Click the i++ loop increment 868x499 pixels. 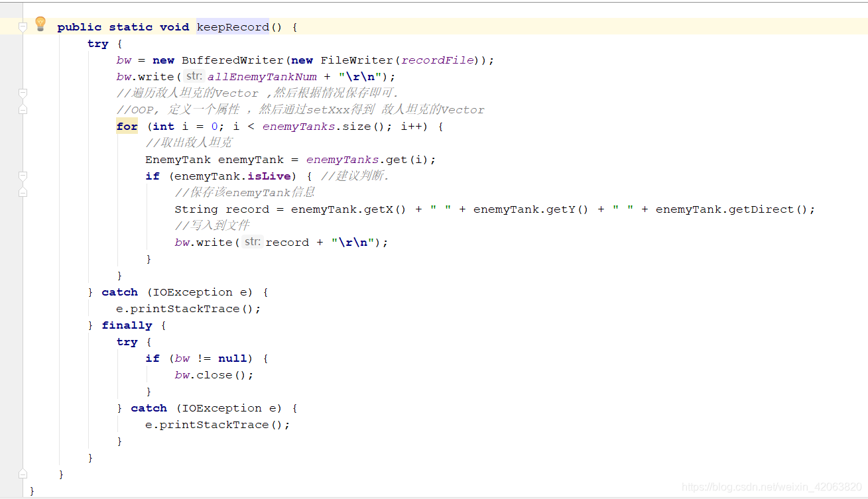tap(412, 127)
